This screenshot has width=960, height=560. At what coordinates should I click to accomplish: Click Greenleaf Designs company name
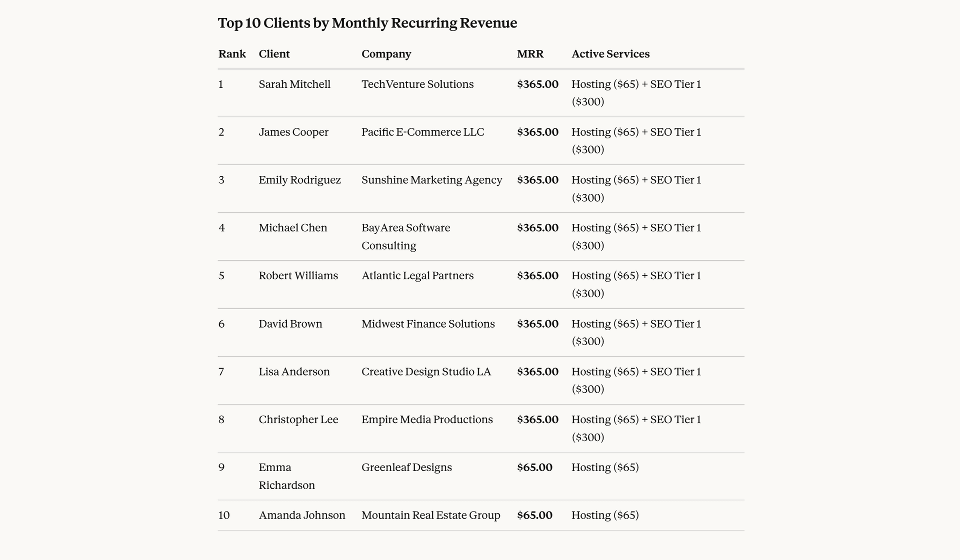tap(406, 468)
